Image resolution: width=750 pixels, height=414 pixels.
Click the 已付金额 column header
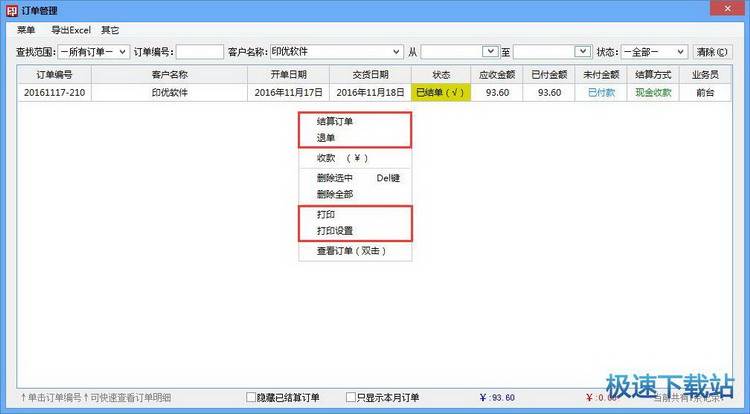(549, 75)
